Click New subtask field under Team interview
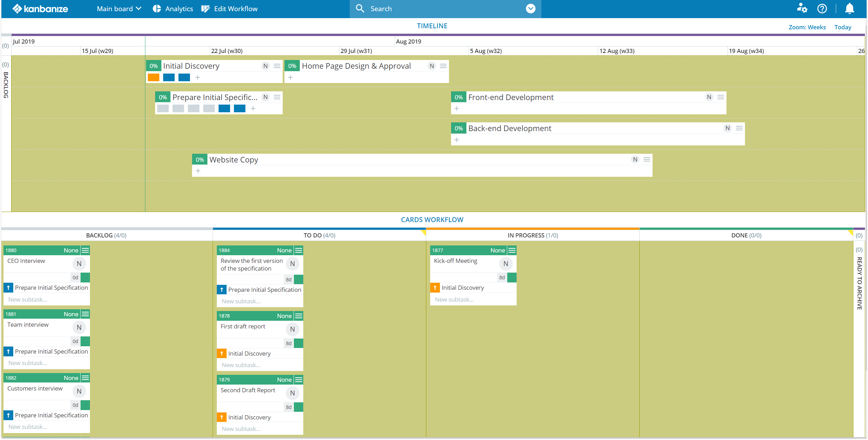Screen dimensions: 868x440 (28, 363)
